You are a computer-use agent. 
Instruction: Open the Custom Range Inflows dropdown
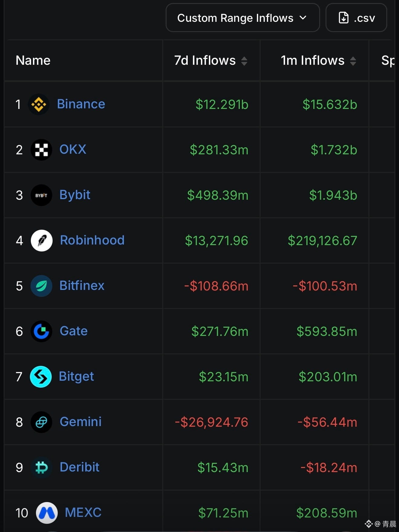(x=243, y=18)
